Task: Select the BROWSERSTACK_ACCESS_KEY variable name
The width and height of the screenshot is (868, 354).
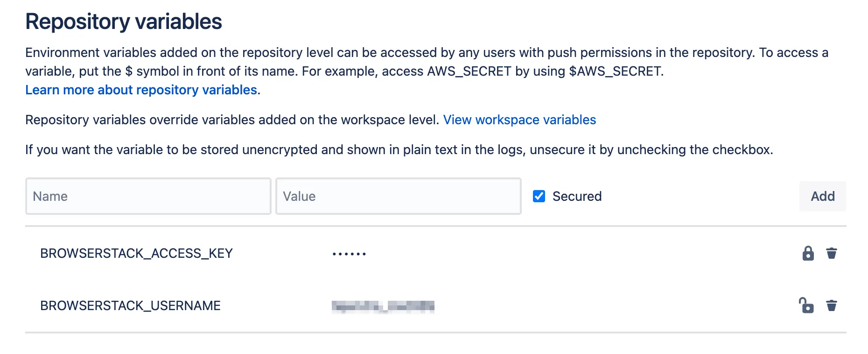Action: click(136, 254)
